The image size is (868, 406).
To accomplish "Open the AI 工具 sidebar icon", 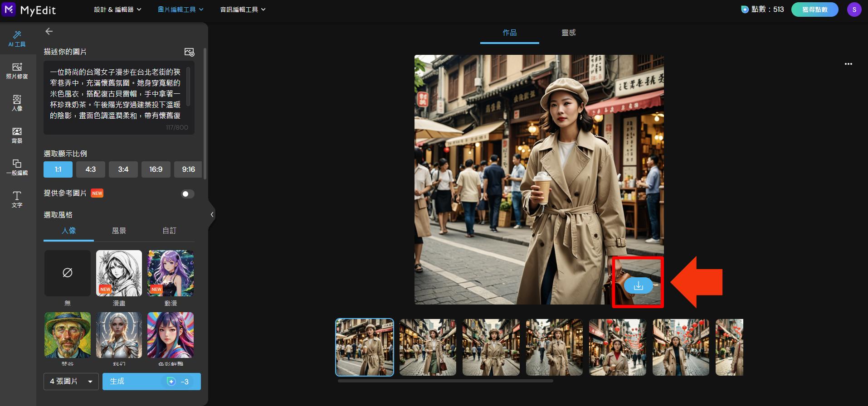I will [x=17, y=39].
